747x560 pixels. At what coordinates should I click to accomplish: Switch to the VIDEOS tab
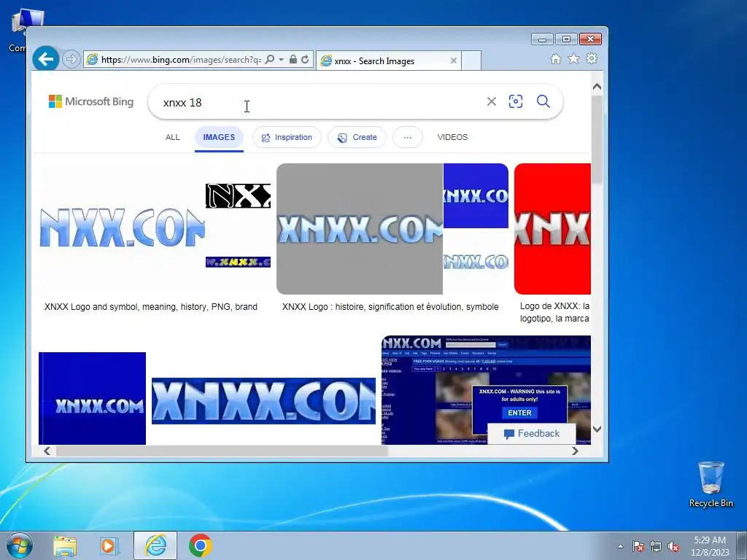point(452,137)
